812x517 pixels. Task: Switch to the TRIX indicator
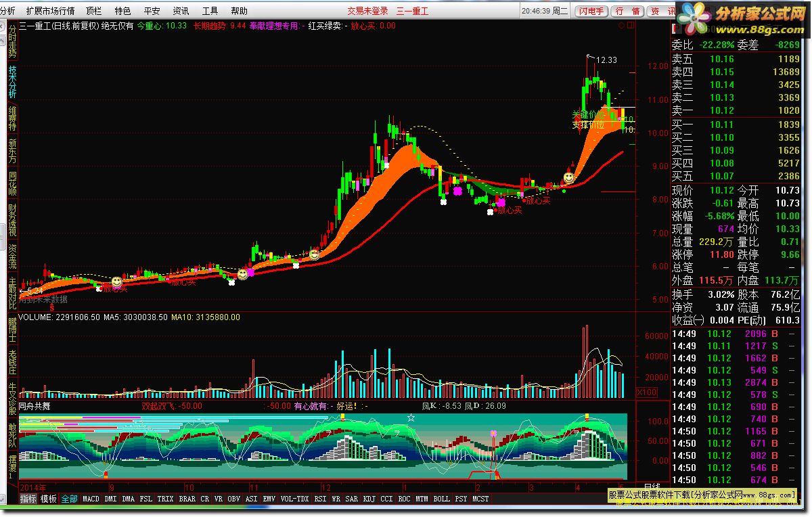click(x=165, y=499)
